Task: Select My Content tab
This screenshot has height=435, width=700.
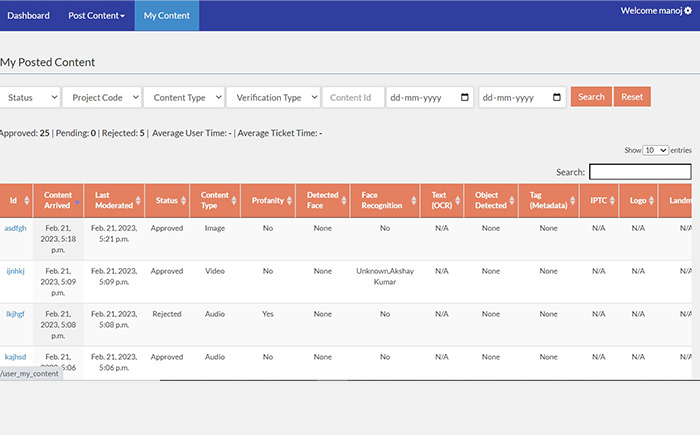Action: [167, 16]
